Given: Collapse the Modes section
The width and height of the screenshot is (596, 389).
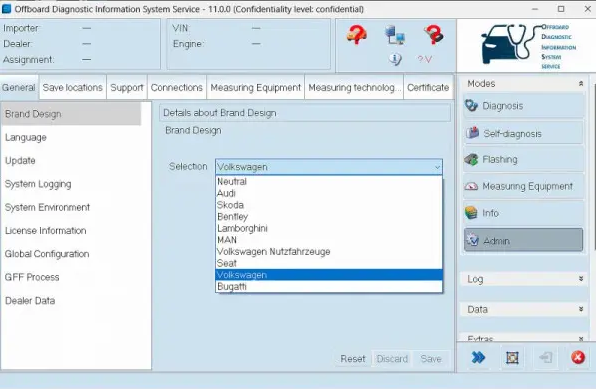Looking at the screenshot, I should click(581, 84).
